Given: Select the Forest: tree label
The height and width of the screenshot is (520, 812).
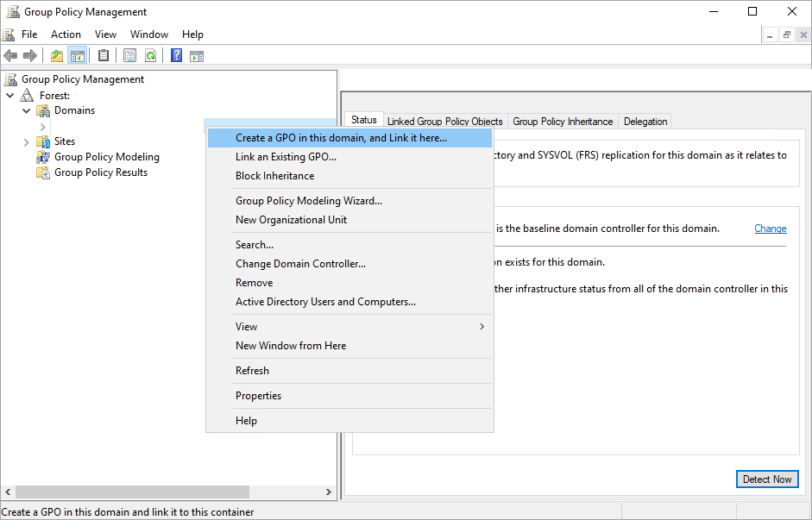Looking at the screenshot, I should coord(54,95).
